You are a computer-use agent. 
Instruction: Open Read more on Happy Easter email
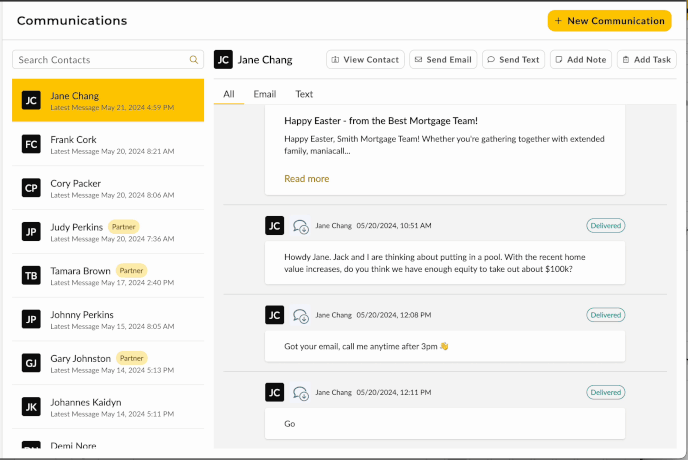307,179
